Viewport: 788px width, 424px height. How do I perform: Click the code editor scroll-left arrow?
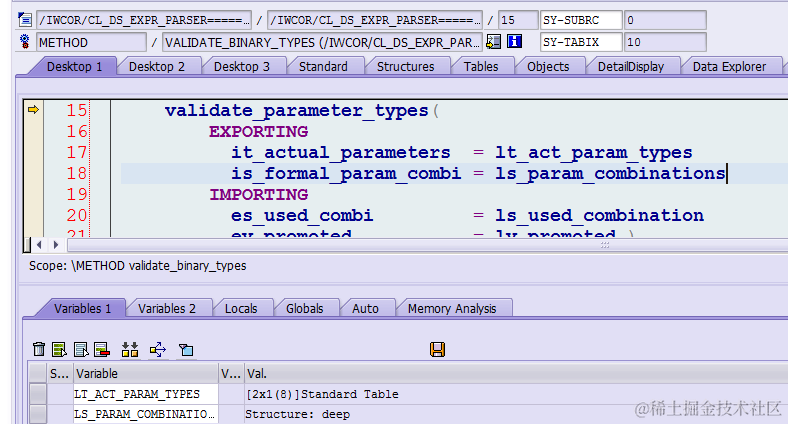coord(39,245)
